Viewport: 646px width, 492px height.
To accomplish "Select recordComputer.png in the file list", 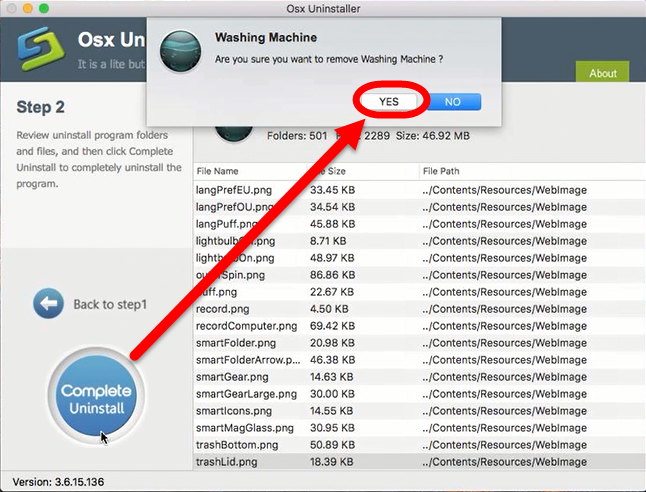I will click(x=246, y=326).
